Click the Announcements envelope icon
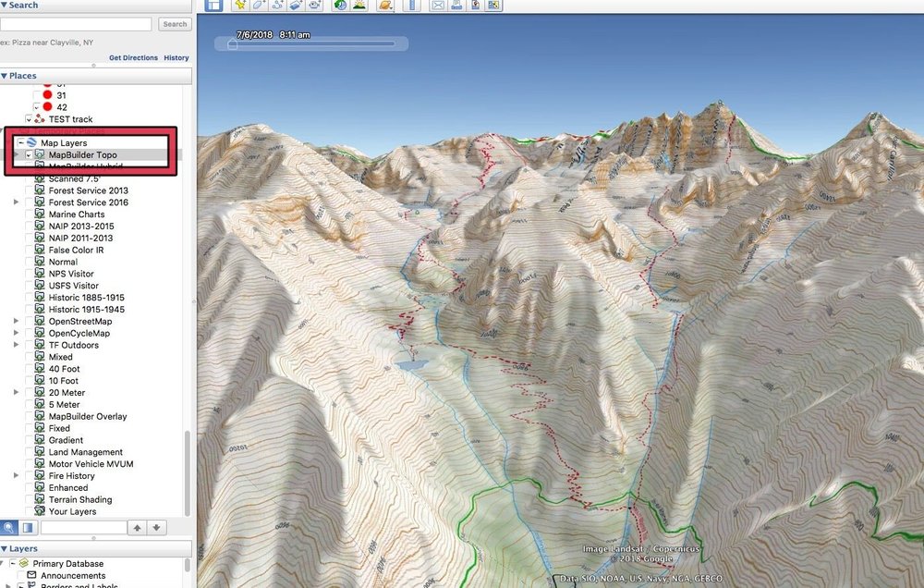 (x=31, y=575)
